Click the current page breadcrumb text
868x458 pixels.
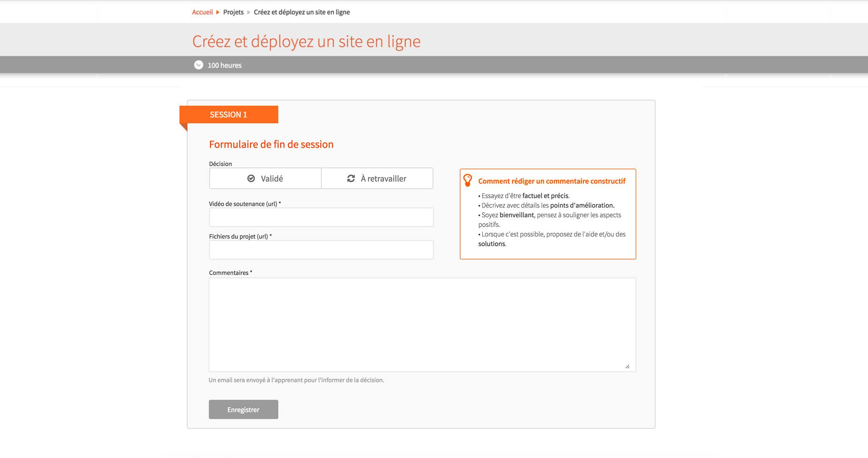tap(302, 12)
